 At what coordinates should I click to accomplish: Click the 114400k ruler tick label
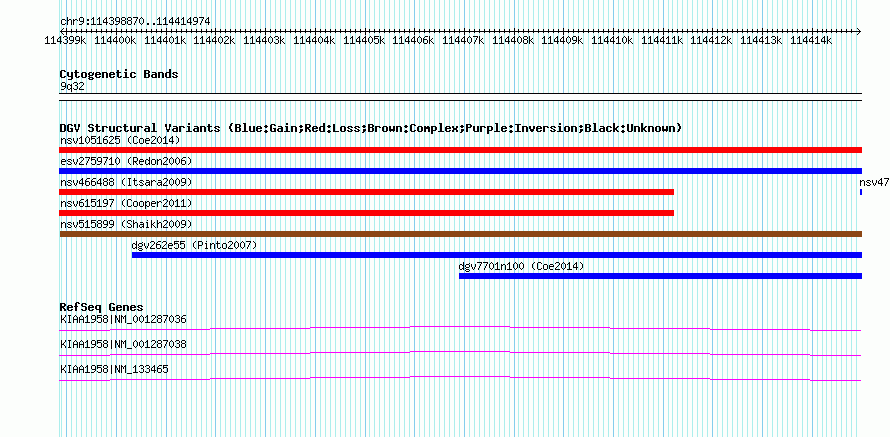pos(115,40)
